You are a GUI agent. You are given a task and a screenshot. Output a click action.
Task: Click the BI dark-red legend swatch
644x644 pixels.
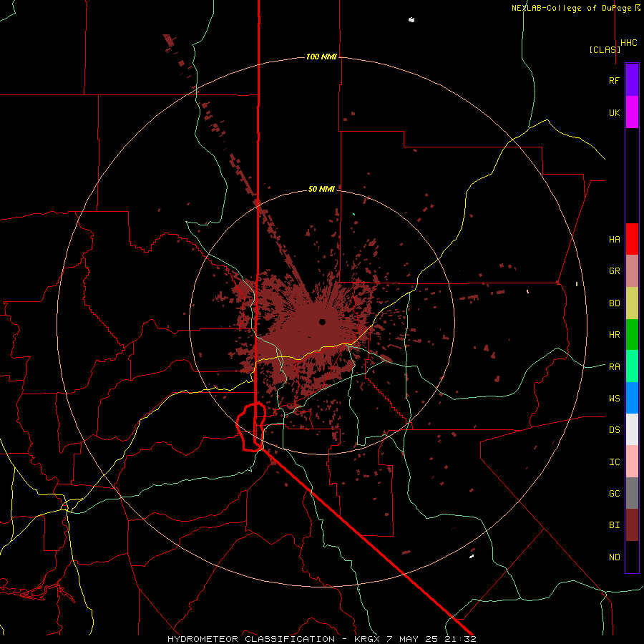pyautogui.click(x=632, y=525)
